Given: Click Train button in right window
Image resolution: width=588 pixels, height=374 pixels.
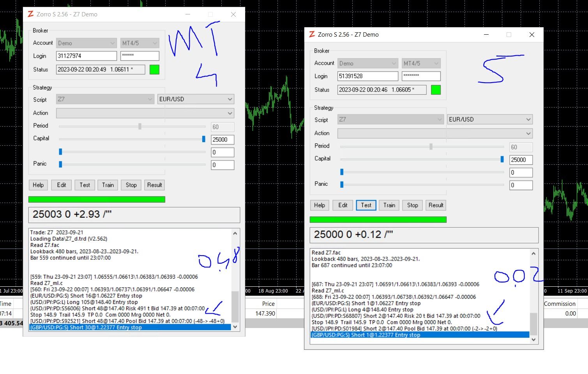Looking at the screenshot, I should pos(389,205).
